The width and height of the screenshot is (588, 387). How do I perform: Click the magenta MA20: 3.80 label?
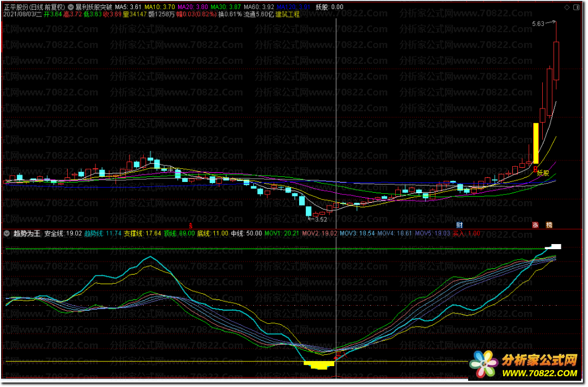tap(193, 7)
